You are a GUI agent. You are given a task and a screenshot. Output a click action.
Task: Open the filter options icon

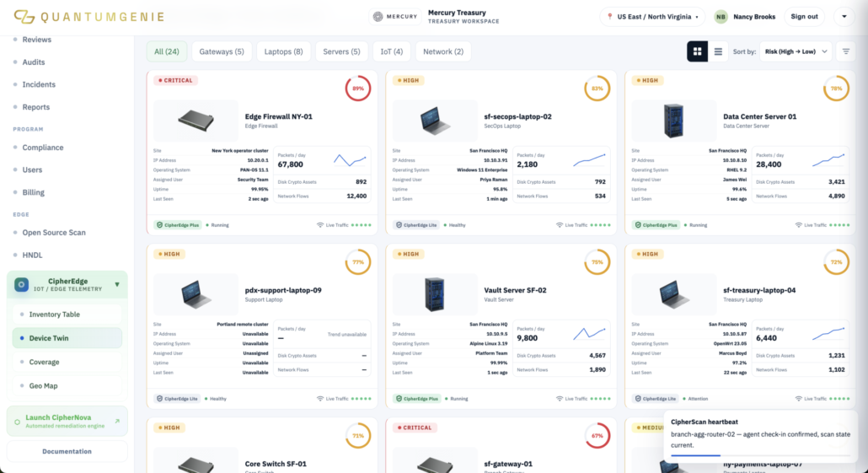pyautogui.click(x=846, y=51)
